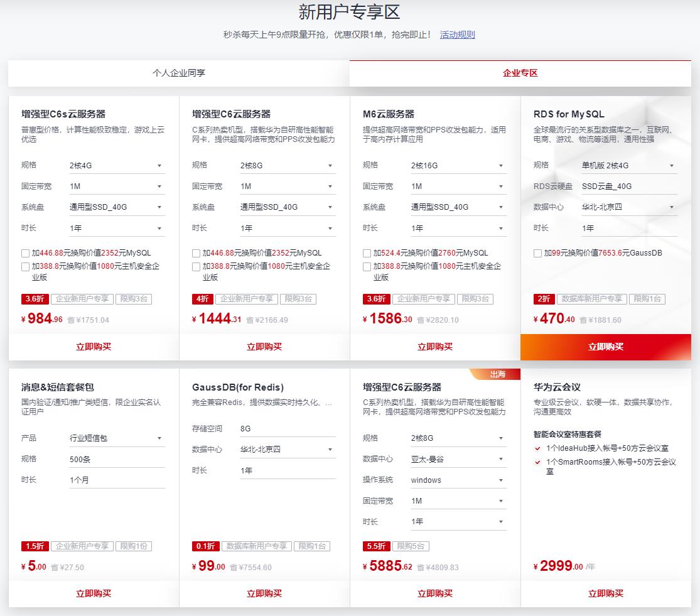This screenshot has height=616, width=700.
Task: Click the 1.5折 badge in SMS card
Action: pyautogui.click(x=35, y=546)
